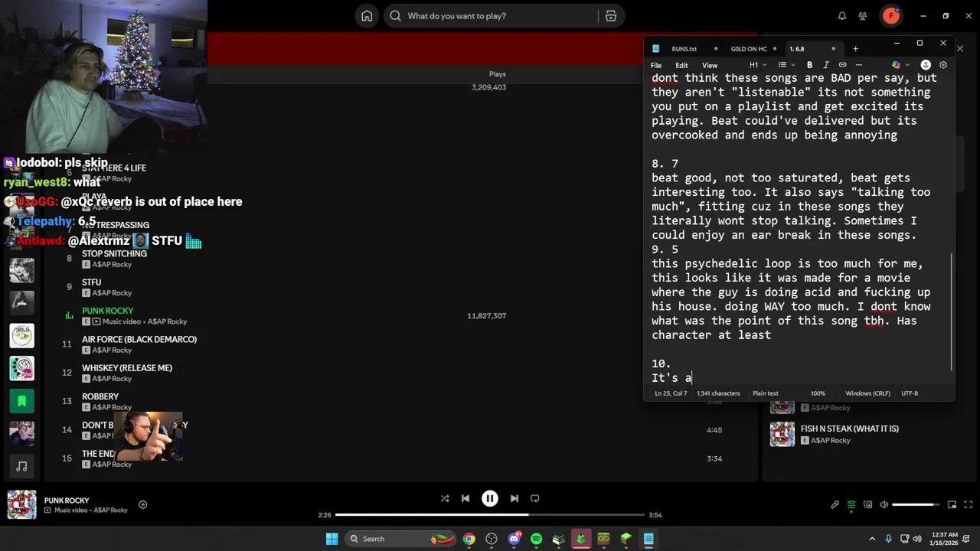Open music note local files sidebar item
980x551 pixels.
point(21,466)
